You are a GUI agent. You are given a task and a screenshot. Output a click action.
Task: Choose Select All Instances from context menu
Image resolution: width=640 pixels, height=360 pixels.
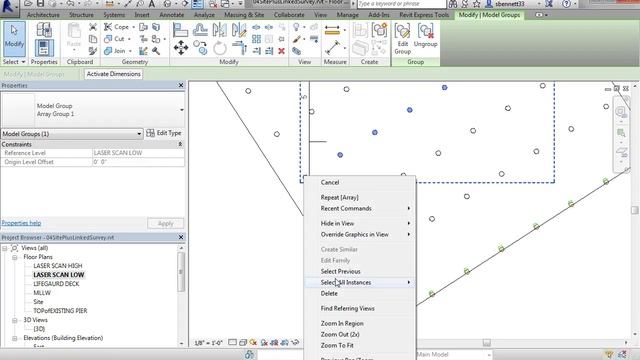click(360, 282)
